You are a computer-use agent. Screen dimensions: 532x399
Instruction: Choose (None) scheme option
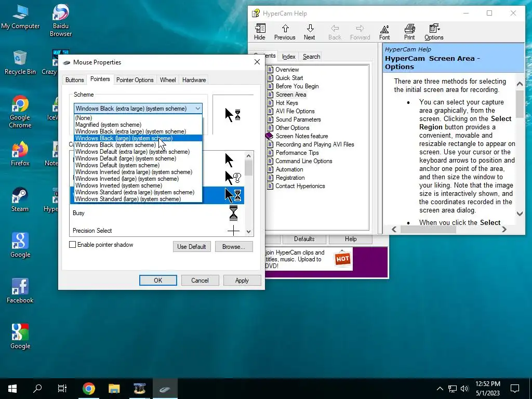(138, 118)
